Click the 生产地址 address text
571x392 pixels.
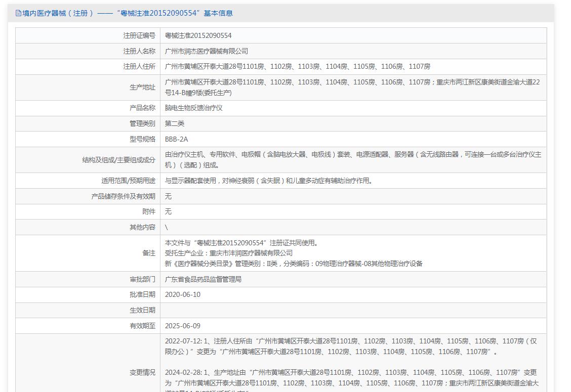[x=352, y=87]
